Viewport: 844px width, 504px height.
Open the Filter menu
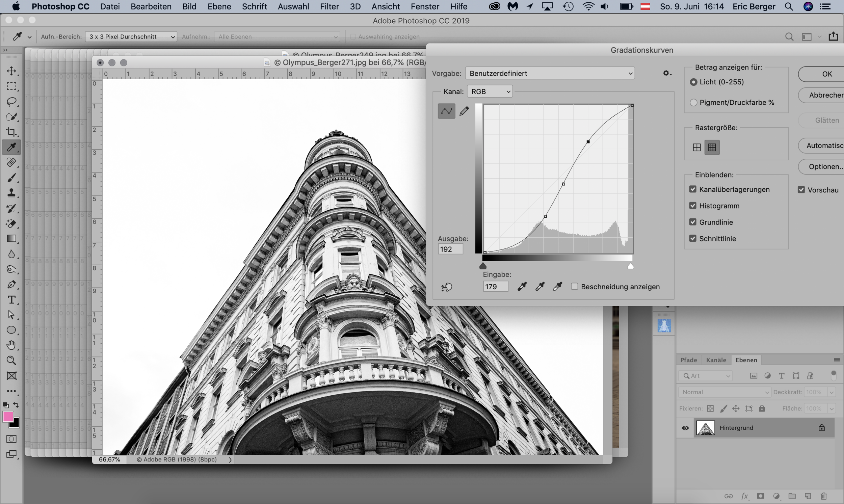pyautogui.click(x=329, y=6)
